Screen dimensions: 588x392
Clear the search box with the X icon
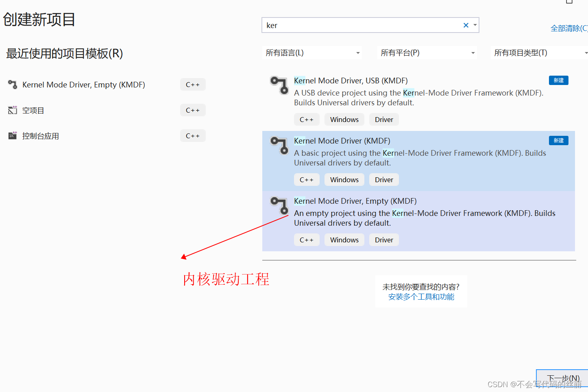click(x=466, y=25)
